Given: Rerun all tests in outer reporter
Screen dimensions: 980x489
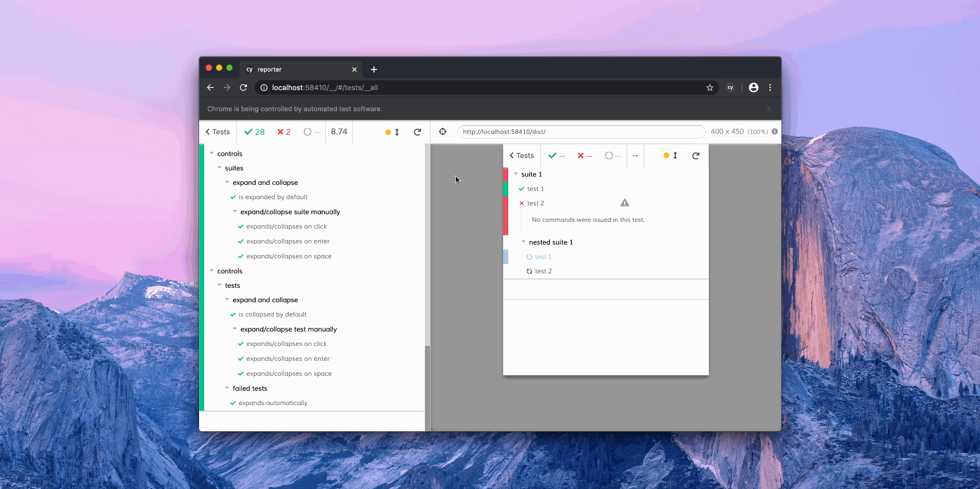Looking at the screenshot, I should tap(418, 132).
